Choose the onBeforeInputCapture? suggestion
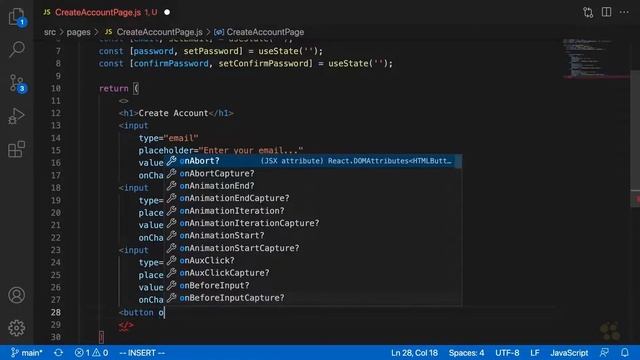 point(313,298)
